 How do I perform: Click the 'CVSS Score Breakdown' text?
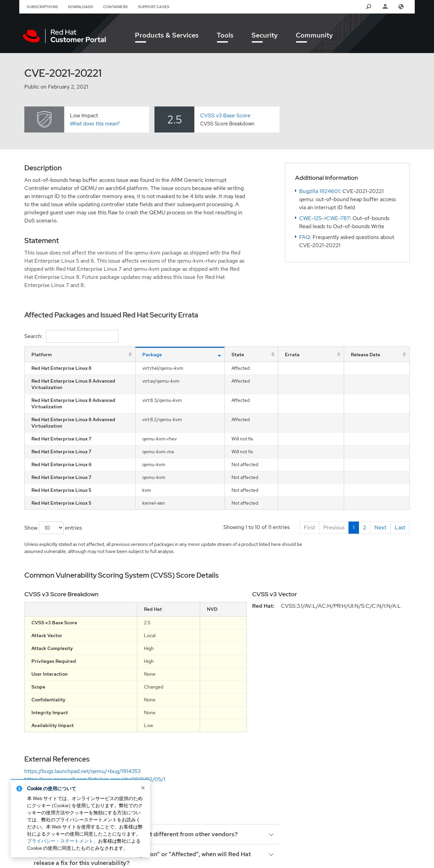point(227,124)
